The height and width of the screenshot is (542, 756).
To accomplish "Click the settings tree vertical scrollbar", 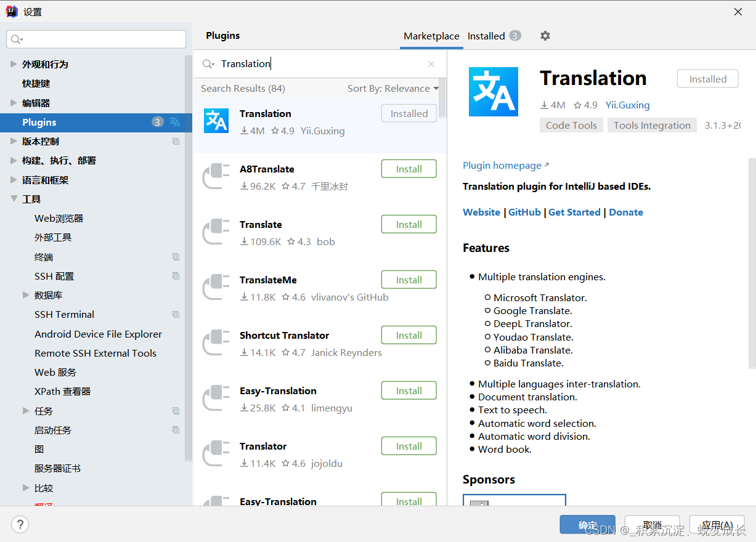I will point(189,259).
